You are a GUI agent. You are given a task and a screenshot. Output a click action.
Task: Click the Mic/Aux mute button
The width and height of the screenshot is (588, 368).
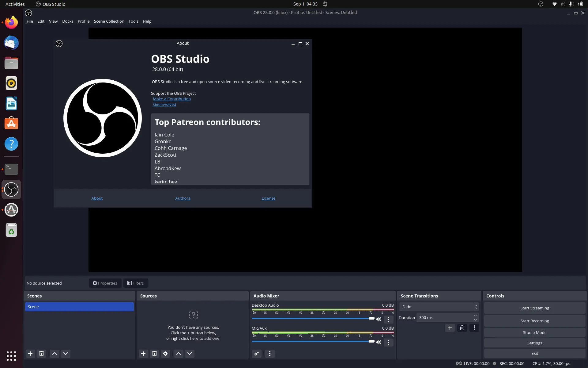(x=379, y=342)
